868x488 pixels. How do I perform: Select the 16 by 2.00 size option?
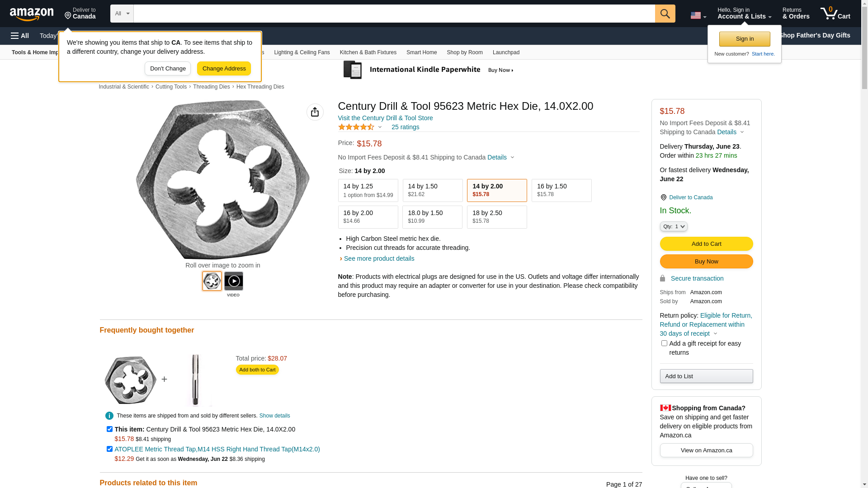point(368,217)
